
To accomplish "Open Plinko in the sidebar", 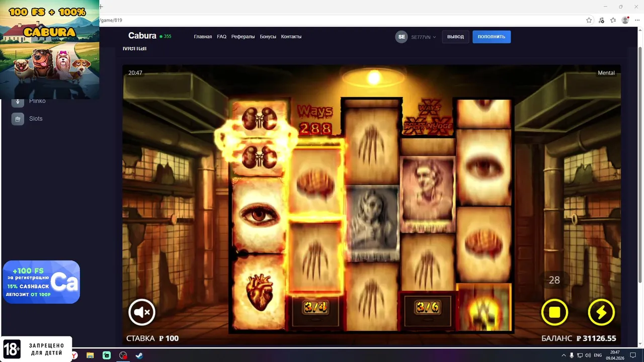I will tap(37, 101).
